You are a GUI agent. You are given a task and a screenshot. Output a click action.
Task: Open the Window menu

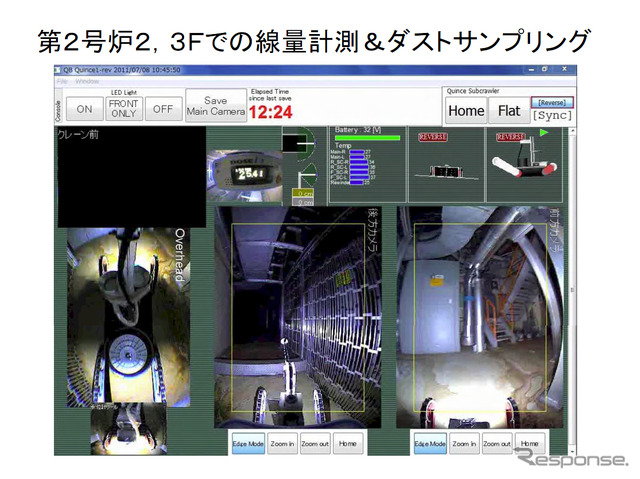87,81
